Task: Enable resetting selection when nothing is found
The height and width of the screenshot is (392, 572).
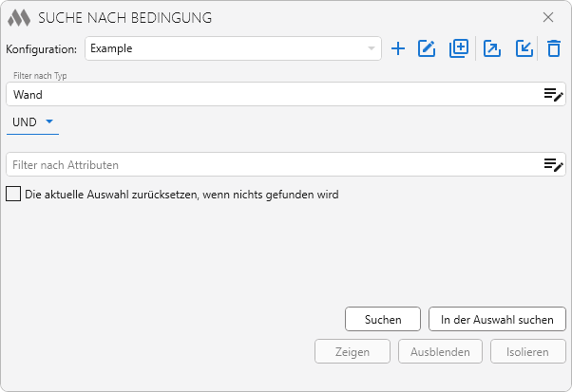Action: pos(13,195)
